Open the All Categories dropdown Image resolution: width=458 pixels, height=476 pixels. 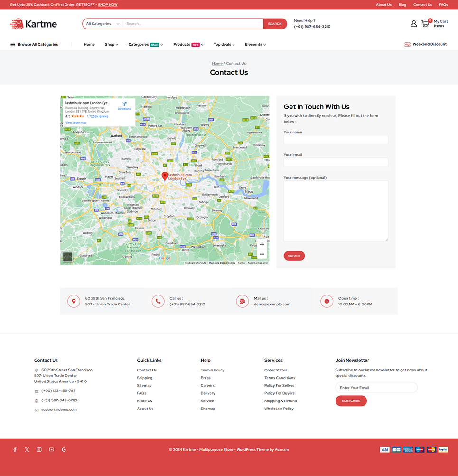(x=103, y=24)
